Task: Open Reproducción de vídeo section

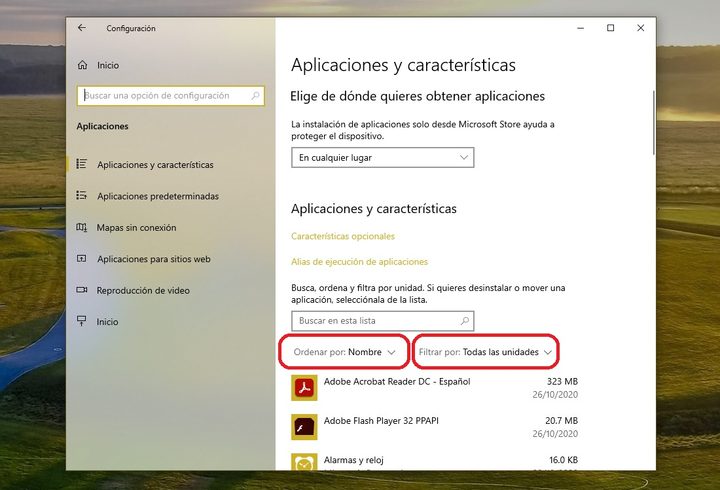Action: 143,290
